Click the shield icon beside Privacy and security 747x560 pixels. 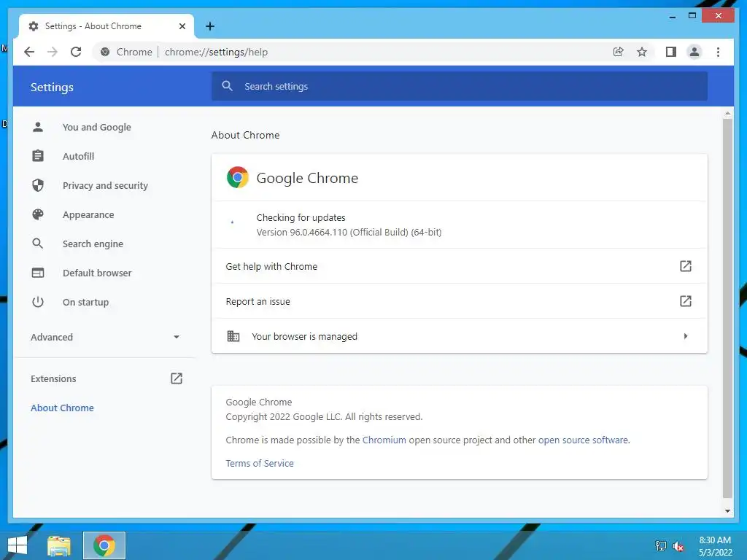[x=38, y=185]
